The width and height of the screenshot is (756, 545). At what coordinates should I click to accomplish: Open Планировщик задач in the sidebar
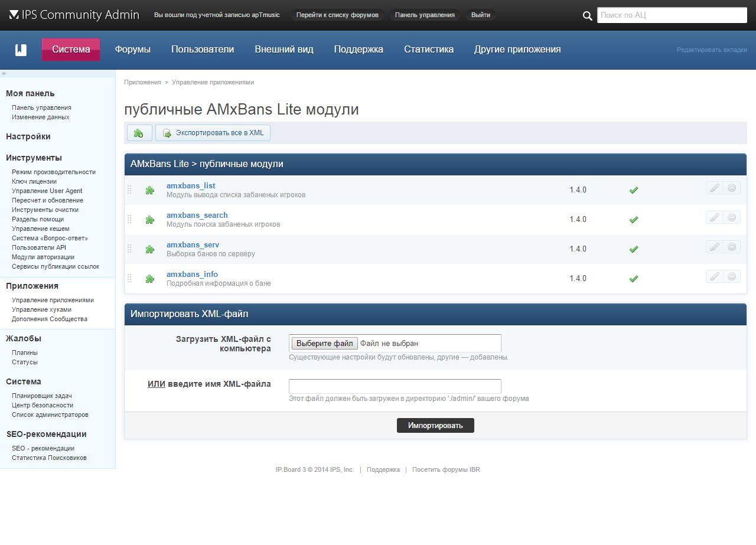tap(42, 396)
